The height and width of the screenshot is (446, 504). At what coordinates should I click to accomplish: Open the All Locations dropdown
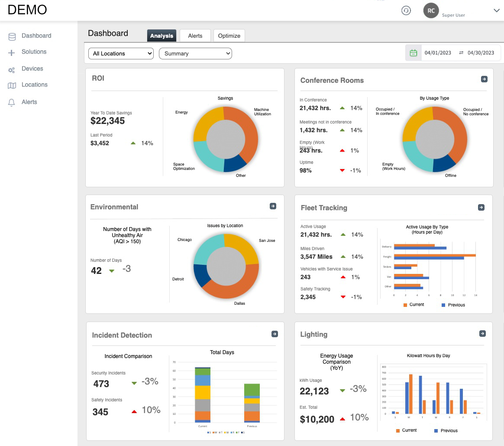tap(121, 53)
